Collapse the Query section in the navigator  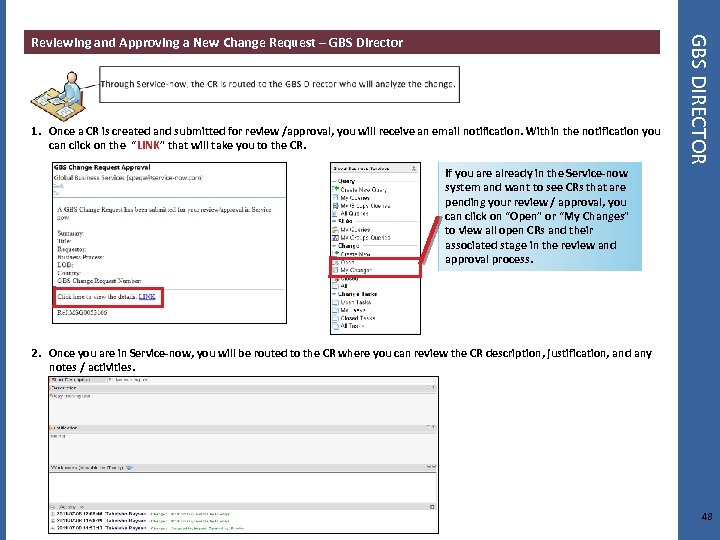pos(334,181)
